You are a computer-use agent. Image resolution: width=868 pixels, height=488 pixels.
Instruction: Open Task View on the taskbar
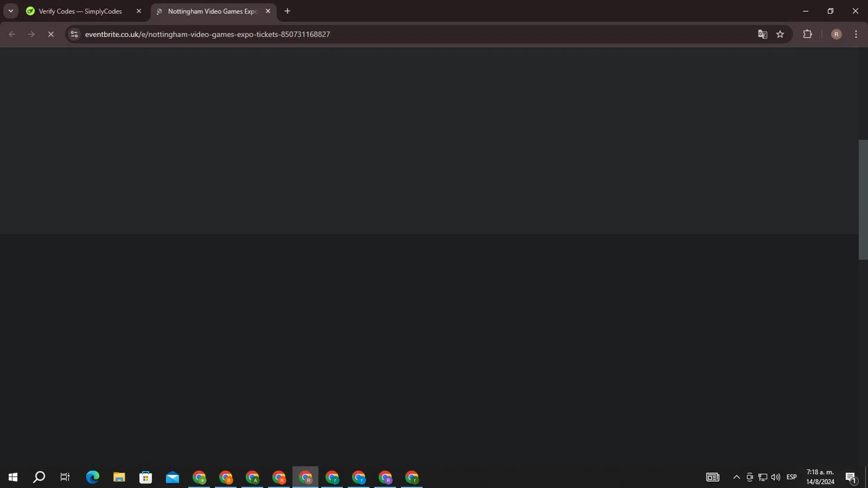point(65,477)
